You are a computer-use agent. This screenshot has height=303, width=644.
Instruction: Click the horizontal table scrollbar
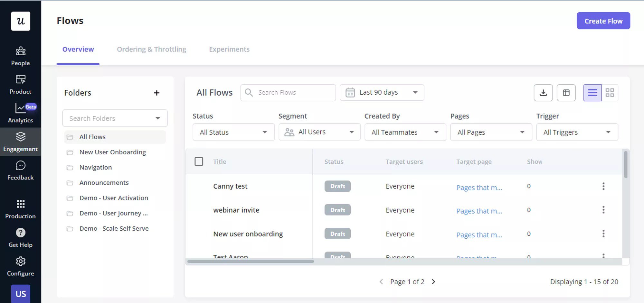(251, 262)
